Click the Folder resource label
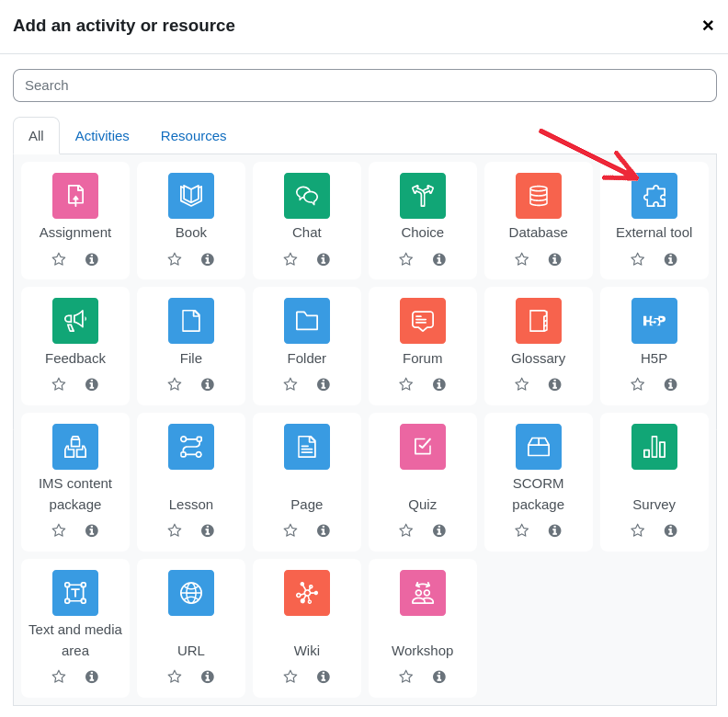 pyautogui.click(x=307, y=358)
